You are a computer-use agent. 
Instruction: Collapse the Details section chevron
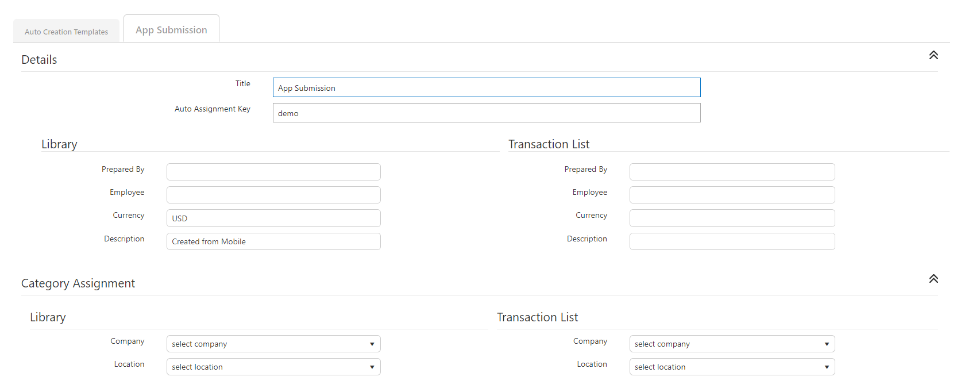[933, 55]
